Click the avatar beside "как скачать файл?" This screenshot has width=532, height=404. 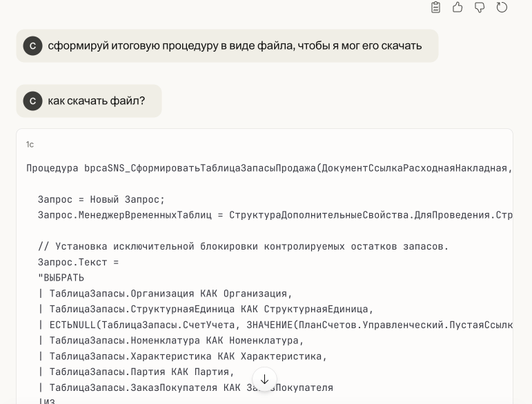pos(32,101)
